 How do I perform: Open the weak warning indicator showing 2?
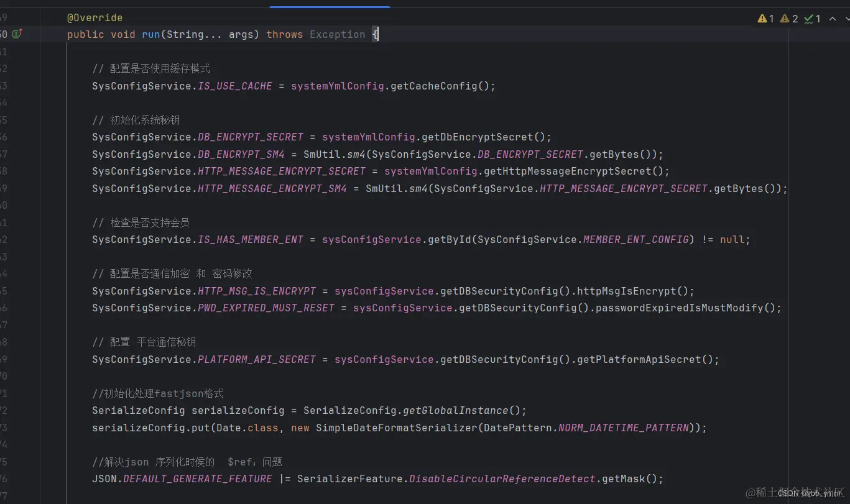[788, 19]
